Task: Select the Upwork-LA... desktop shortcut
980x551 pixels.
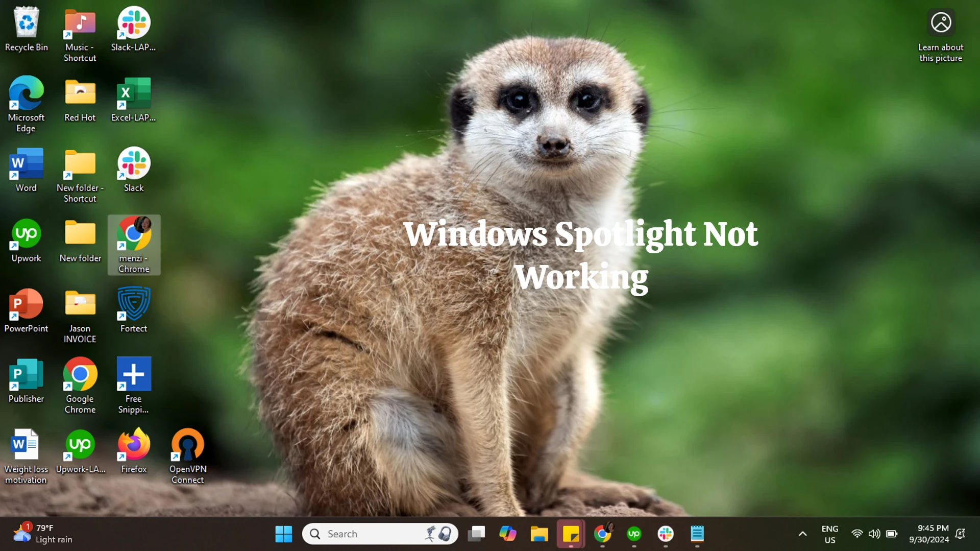Action: [80, 451]
